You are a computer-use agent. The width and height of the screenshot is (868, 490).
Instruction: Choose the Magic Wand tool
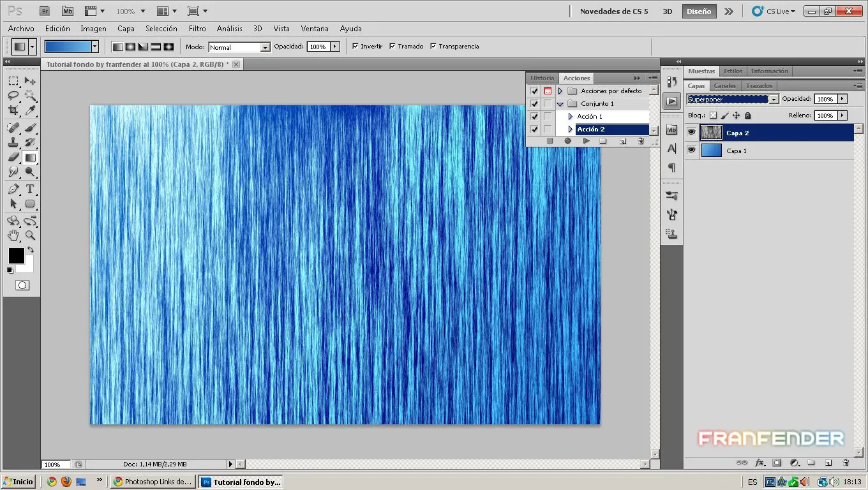coord(30,96)
